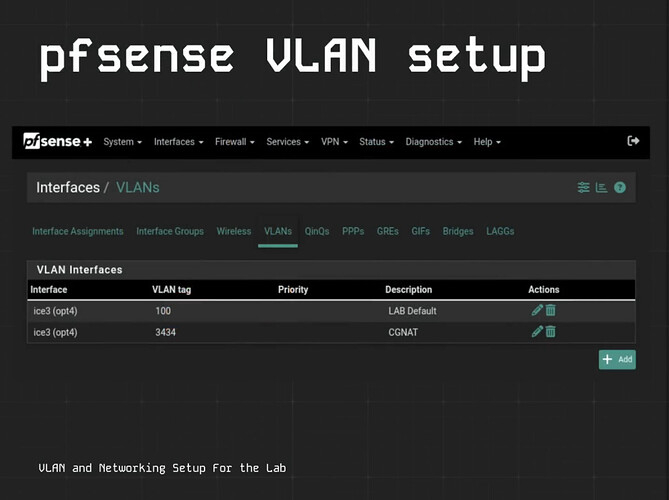Switch to the LAGGs tab
Image resolution: width=669 pixels, height=500 pixels.
pos(500,231)
